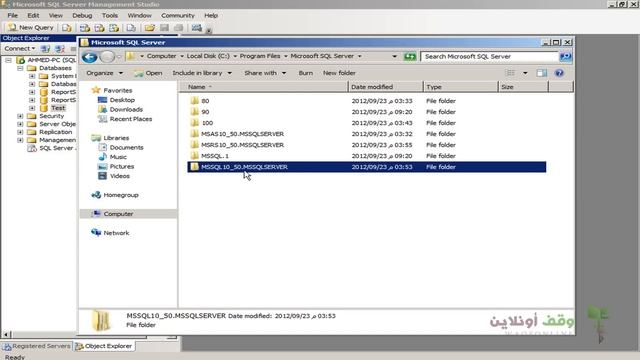Select Network in the navigation pane
Viewport: 640px width, 360px height.
(x=116, y=233)
